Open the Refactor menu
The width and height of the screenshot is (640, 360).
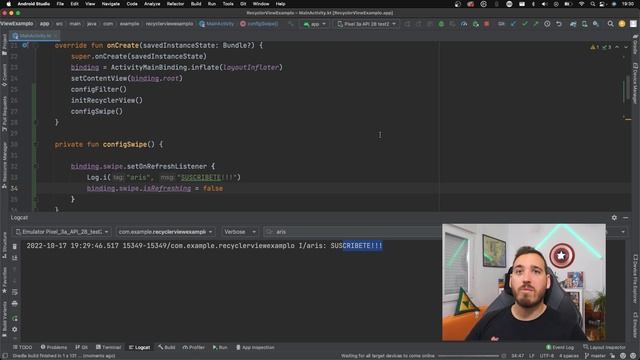(176, 4)
